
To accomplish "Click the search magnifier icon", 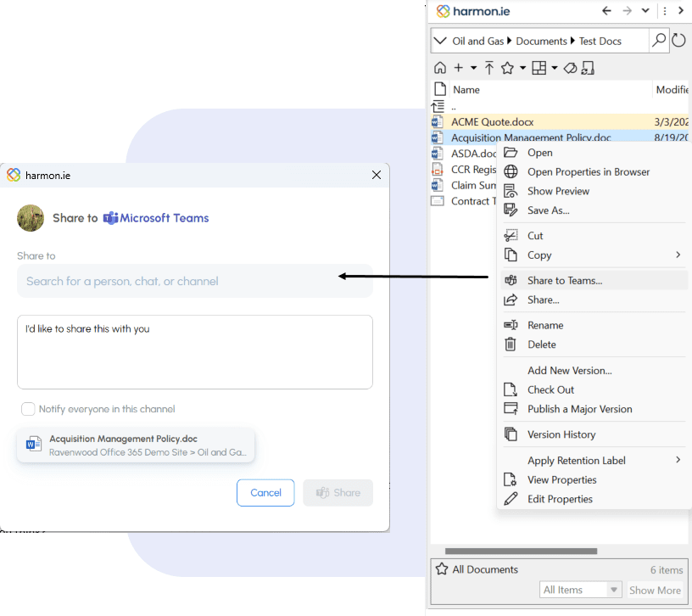I will click(x=658, y=40).
